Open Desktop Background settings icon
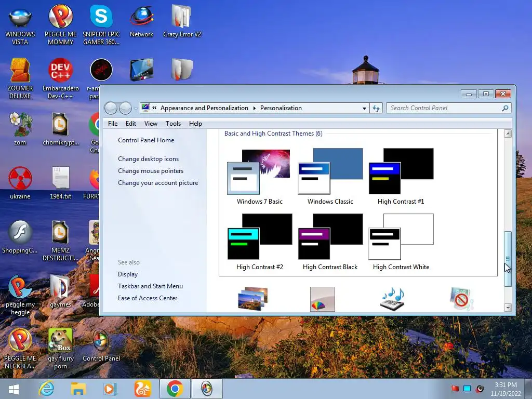532x399 pixels. tap(253, 299)
